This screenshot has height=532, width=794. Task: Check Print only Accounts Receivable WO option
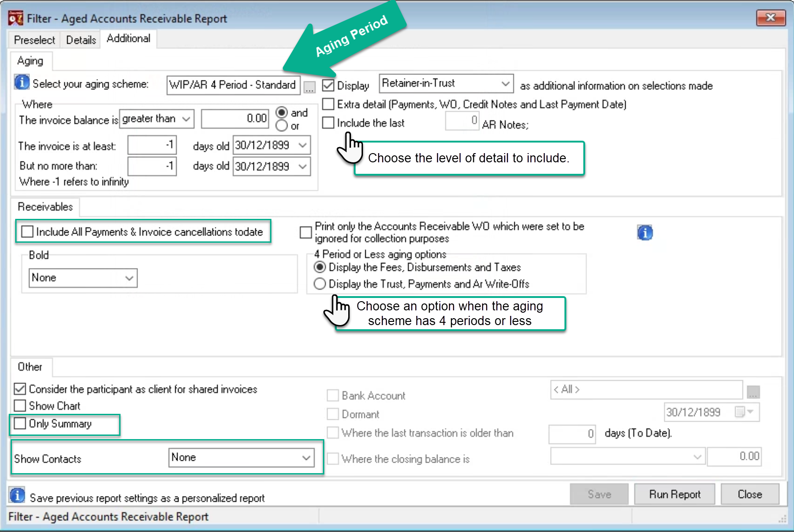click(x=305, y=233)
